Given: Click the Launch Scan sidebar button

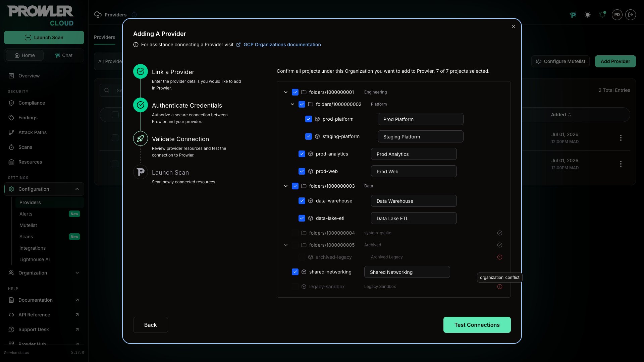Looking at the screenshot, I should (x=44, y=38).
